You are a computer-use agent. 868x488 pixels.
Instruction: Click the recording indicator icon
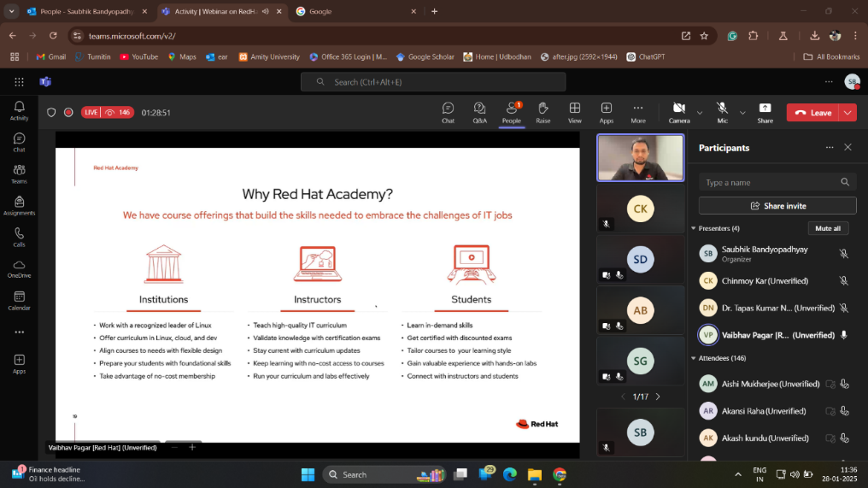coord(68,113)
